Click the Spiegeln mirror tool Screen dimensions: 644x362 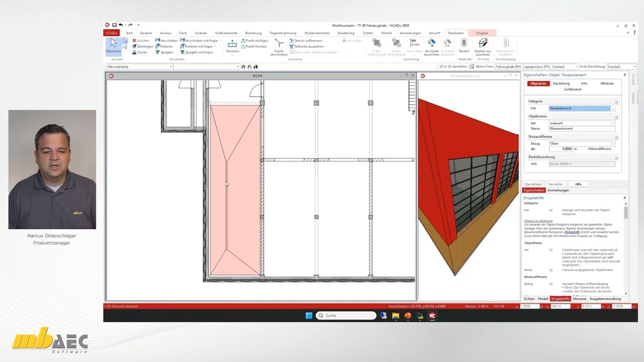click(x=164, y=52)
